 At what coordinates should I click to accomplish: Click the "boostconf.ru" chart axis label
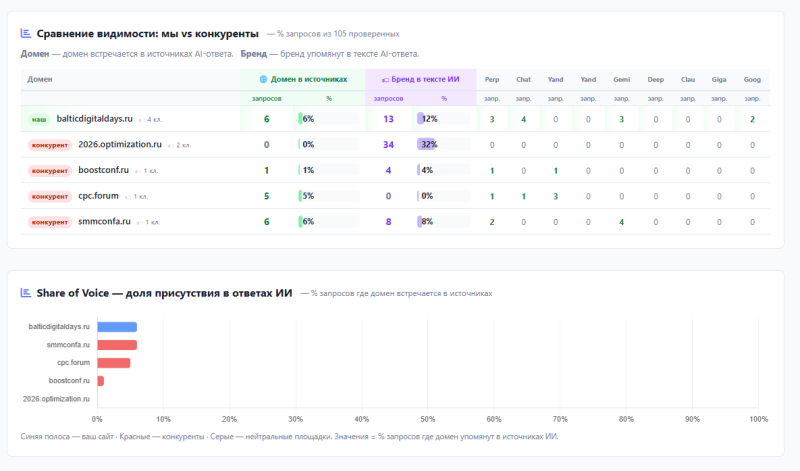69,381
